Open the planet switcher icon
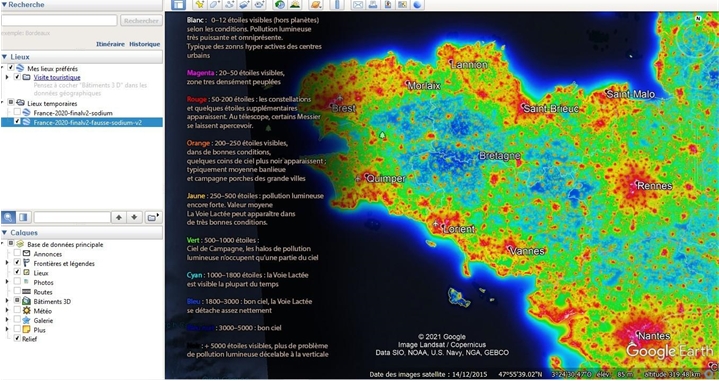 point(316,5)
